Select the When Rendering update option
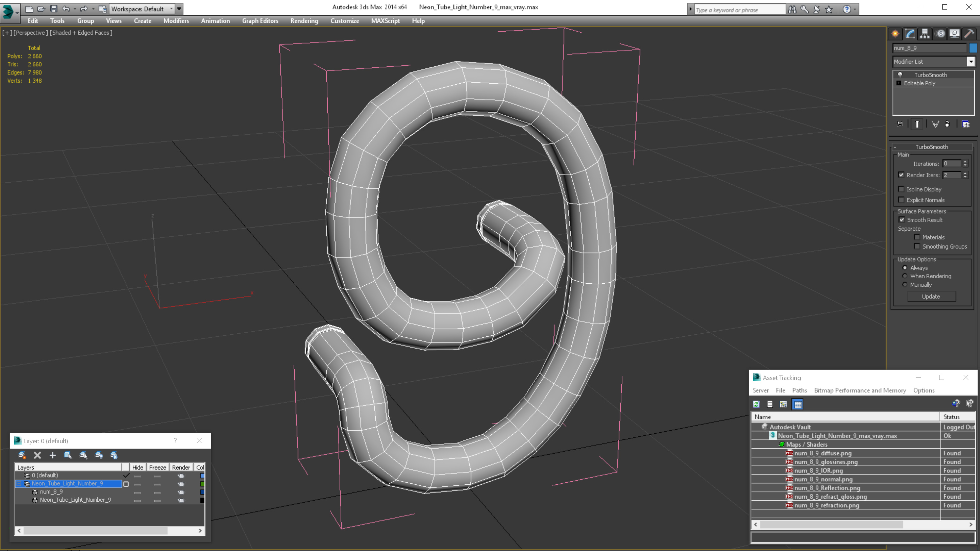This screenshot has height=551, width=980. point(905,276)
